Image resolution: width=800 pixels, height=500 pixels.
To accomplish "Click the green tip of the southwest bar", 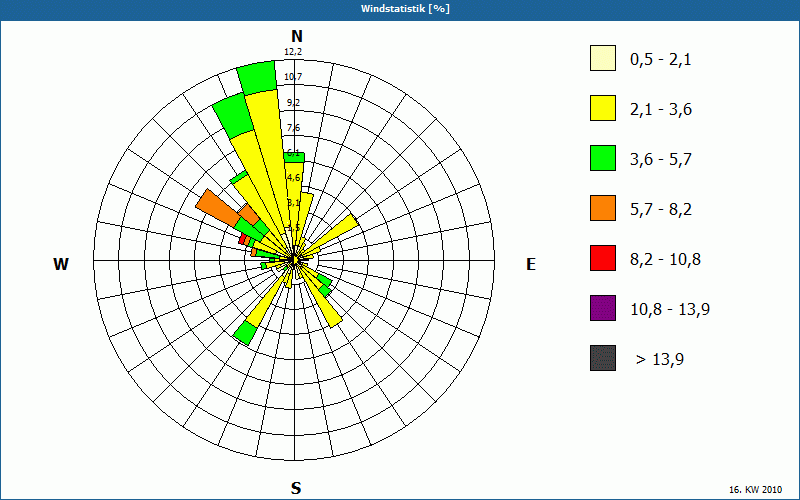I will 244,334.
